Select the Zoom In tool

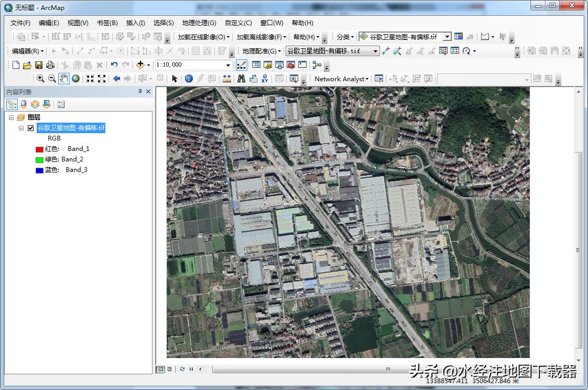40,79
